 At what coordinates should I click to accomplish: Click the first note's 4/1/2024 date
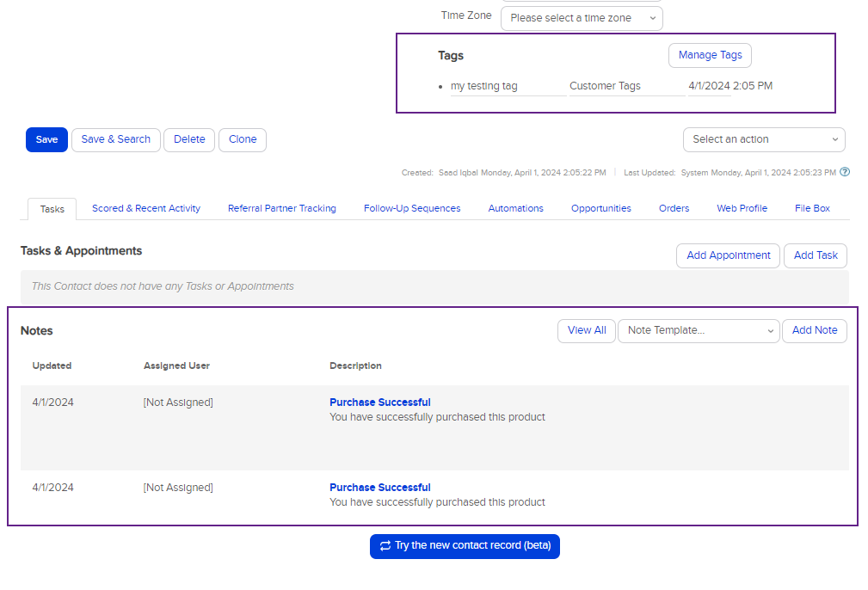(52, 403)
